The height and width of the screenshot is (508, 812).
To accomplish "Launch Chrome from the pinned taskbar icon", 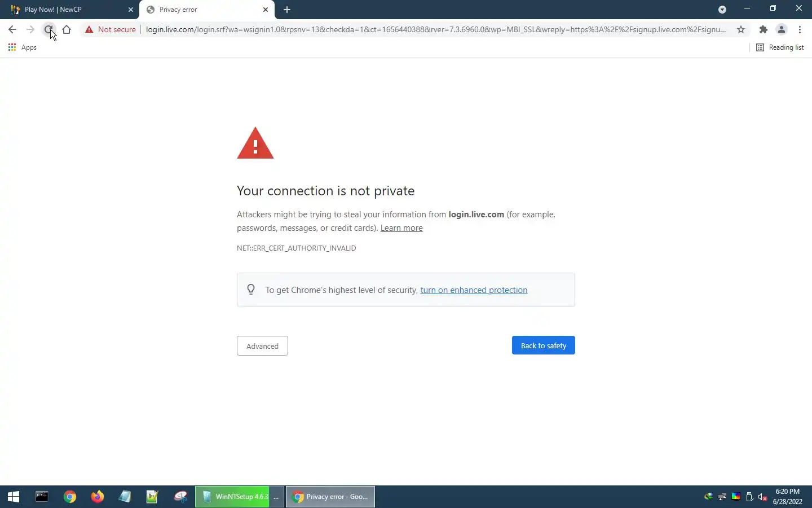I will click(70, 497).
